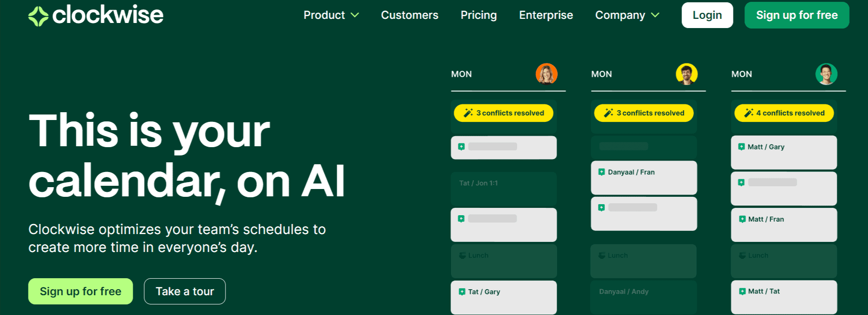
Task: Open the Pricing page
Action: point(479,15)
